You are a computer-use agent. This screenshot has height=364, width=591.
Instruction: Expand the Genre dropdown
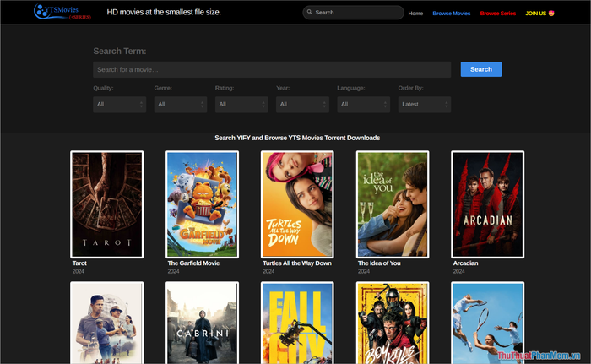(180, 105)
